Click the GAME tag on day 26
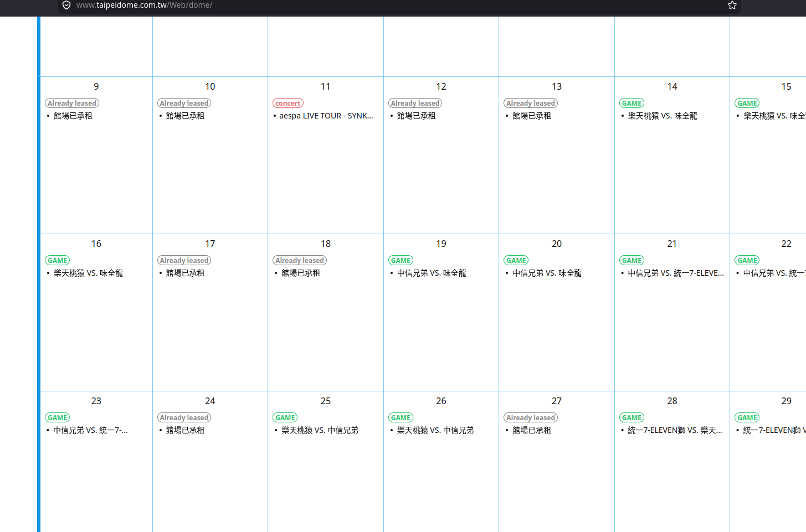 click(401, 417)
